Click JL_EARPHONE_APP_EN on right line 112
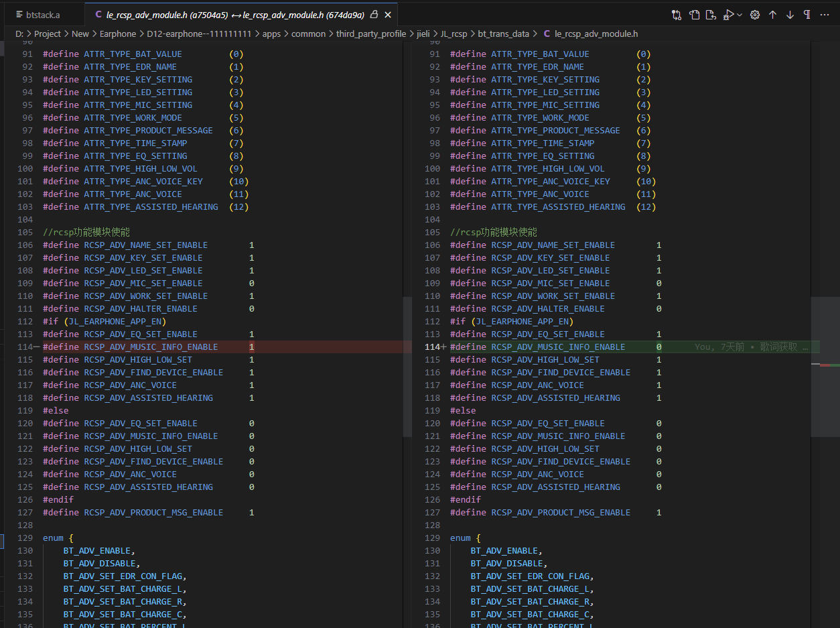 [x=522, y=322]
